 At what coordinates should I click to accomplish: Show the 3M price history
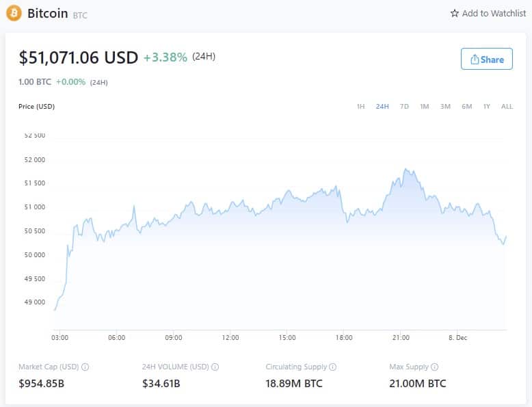(445, 107)
